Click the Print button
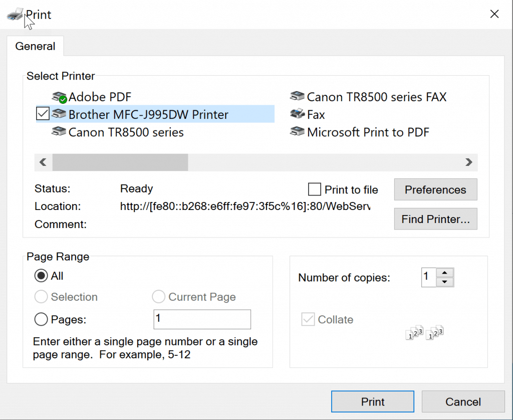The width and height of the screenshot is (513, 420). tap(373, 401)
